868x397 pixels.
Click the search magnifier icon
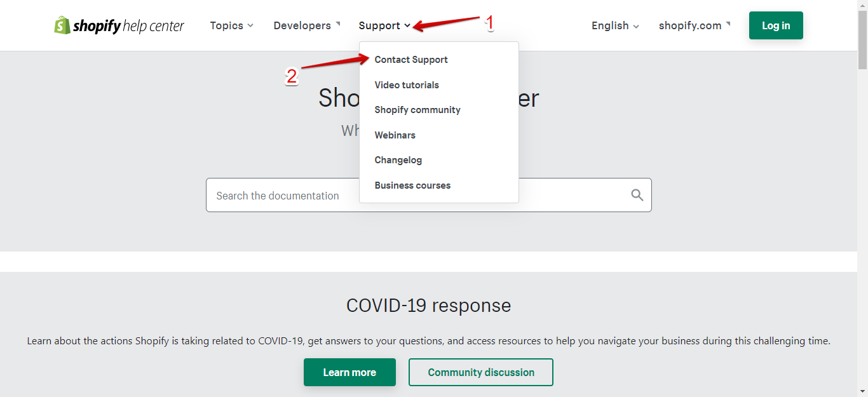click(x=637, y=195)
